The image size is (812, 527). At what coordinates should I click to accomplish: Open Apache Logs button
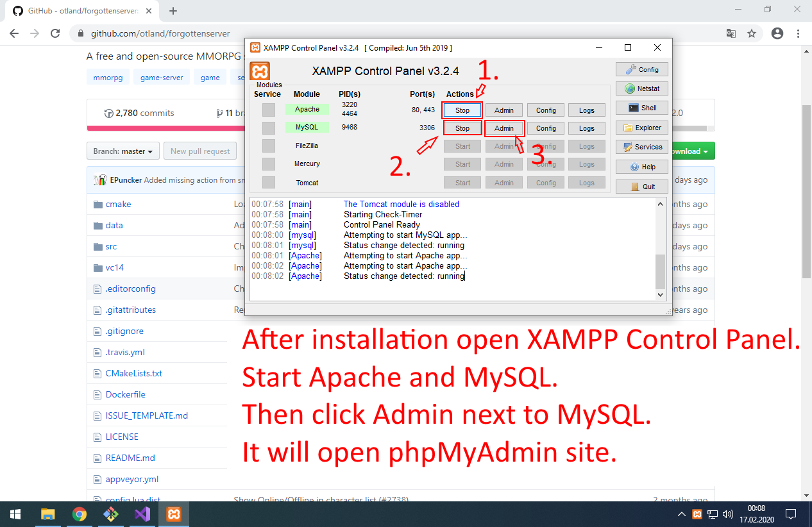tap(587, 110)
